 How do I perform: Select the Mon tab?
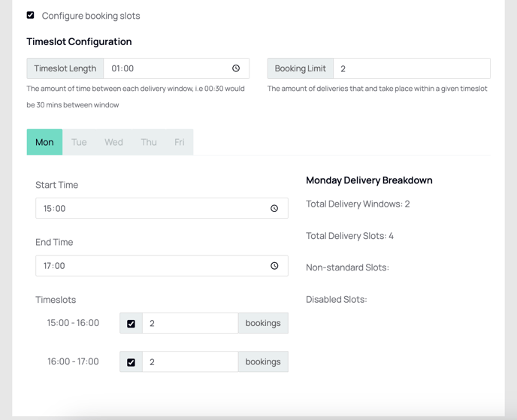tap(44, 142)
